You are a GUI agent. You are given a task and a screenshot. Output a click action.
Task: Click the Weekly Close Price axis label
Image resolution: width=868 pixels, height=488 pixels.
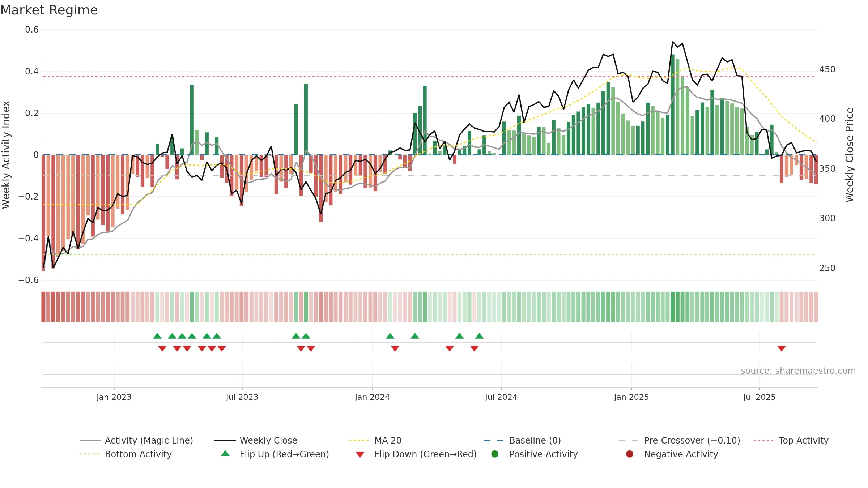click(849, 155)
